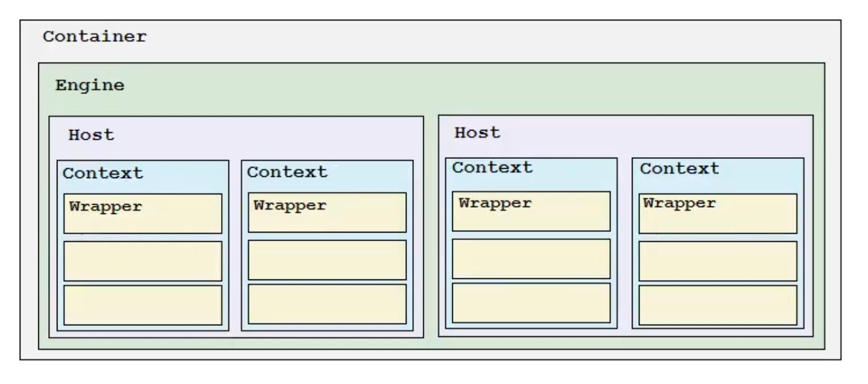Click first Context label in right Host
The width and height of the screenshot is (868, 384).
tap(492, 167)
